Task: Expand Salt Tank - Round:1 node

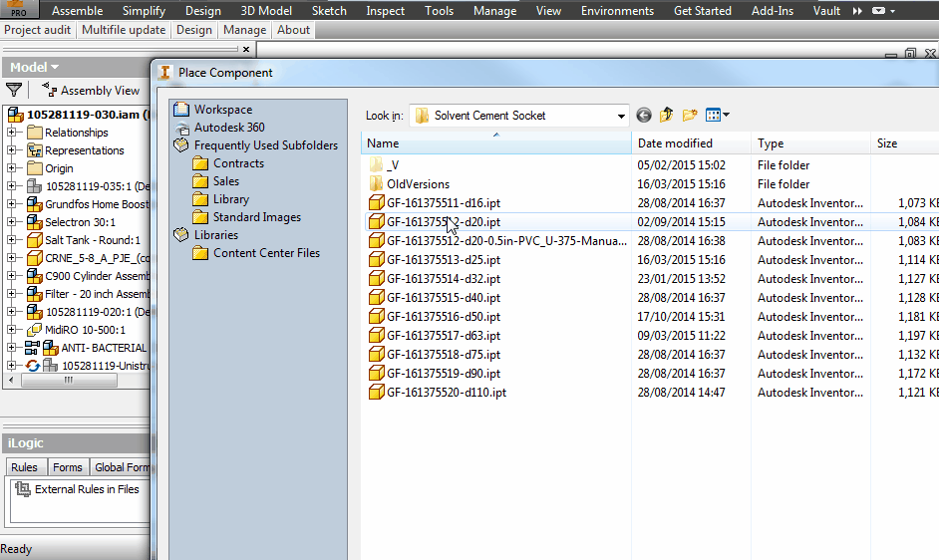Action: [x=11, y=239]
